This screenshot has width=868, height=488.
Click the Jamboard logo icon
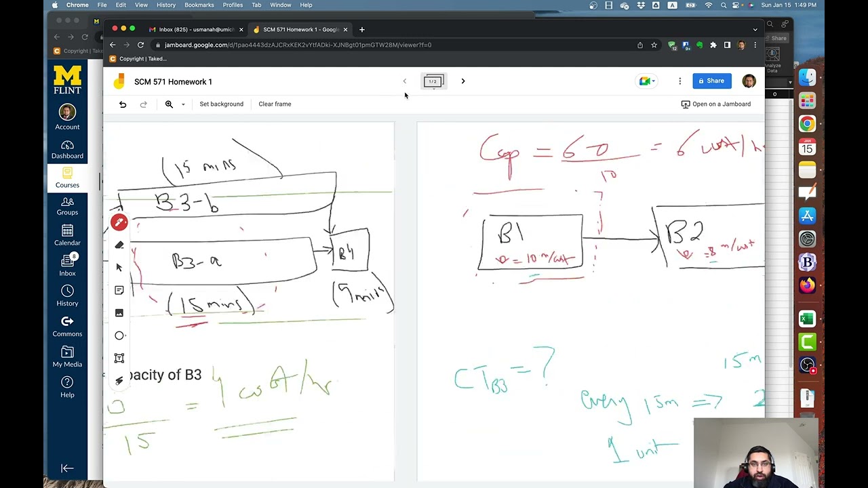(x=119, y=81)
